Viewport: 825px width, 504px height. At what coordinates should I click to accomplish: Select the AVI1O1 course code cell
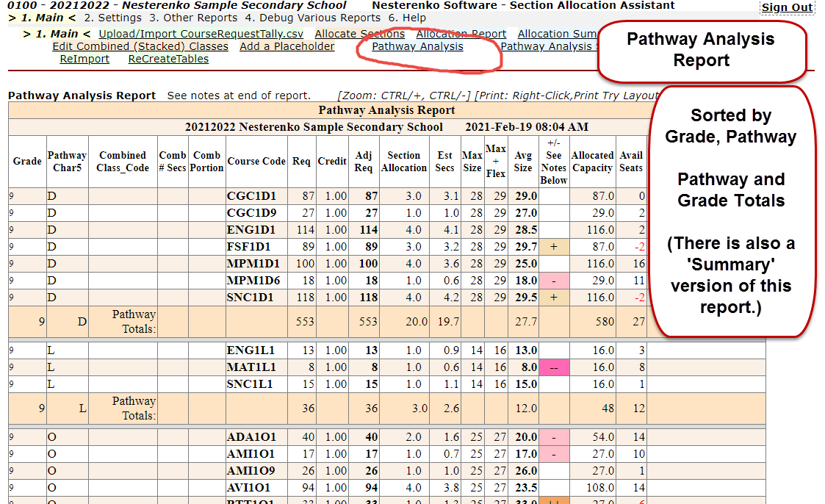tap(249, 488)
